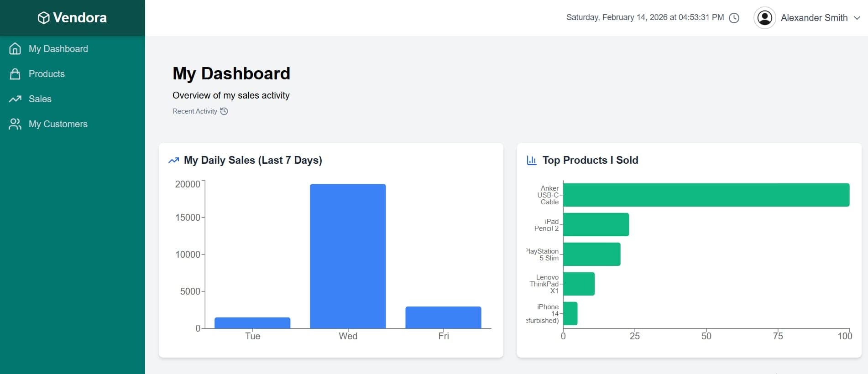The image size is (868, 374).
Task: Click the home icon beside My Dashboard
Action: click(15, 49)
